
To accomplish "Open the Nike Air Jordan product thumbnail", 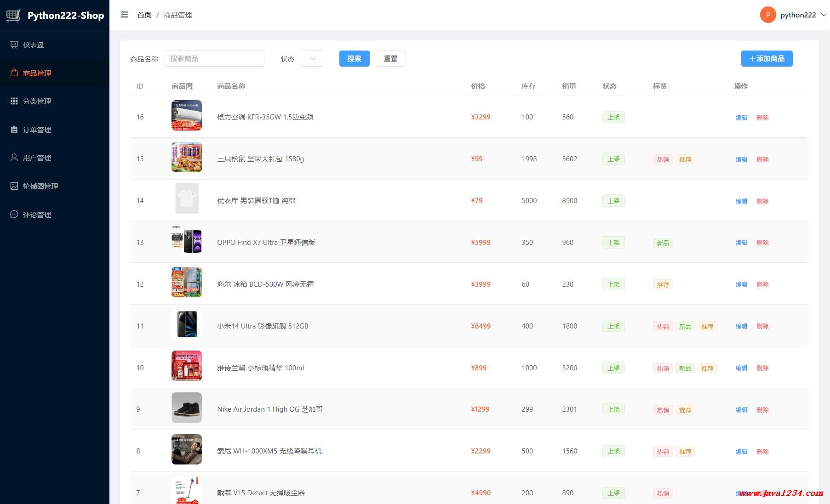I will click(x=186, y=408).
